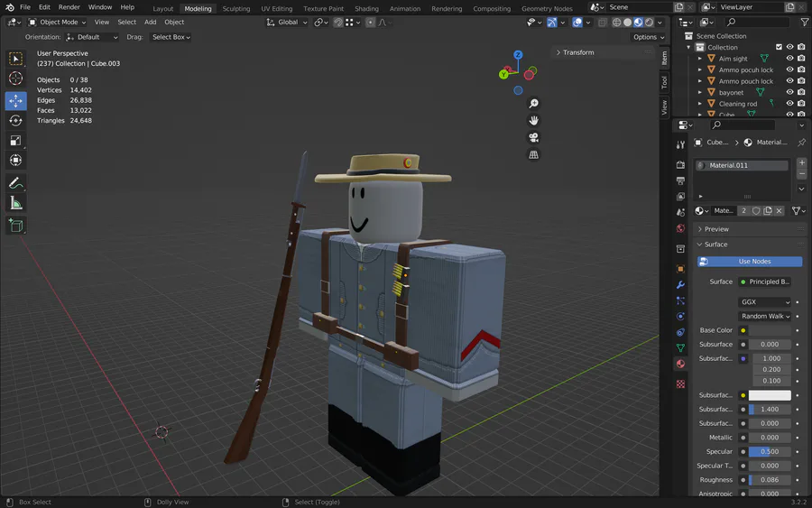Click the pin icon in properties header
Viewport: 812px width, 508px height.
click(802, 143)
